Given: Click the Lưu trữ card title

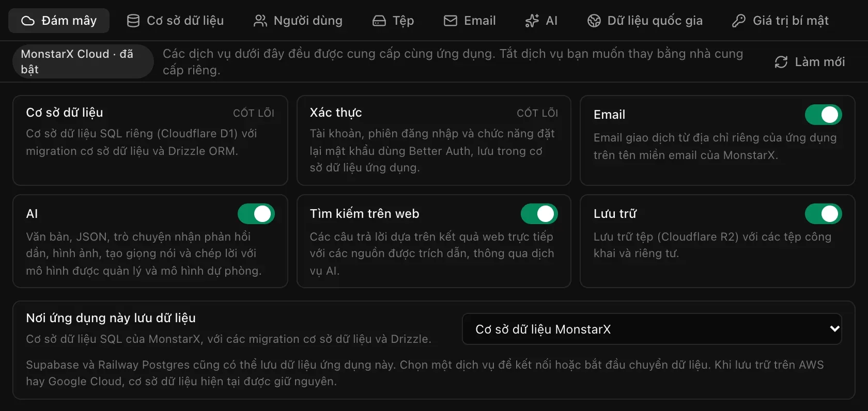Looking at the screenshot, I should (x=615, y=214).
